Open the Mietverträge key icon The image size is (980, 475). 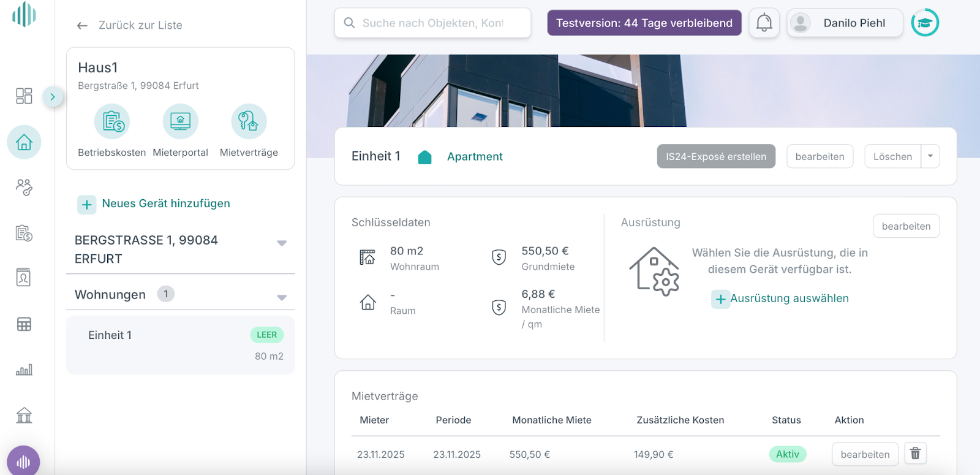pos(249,121)
